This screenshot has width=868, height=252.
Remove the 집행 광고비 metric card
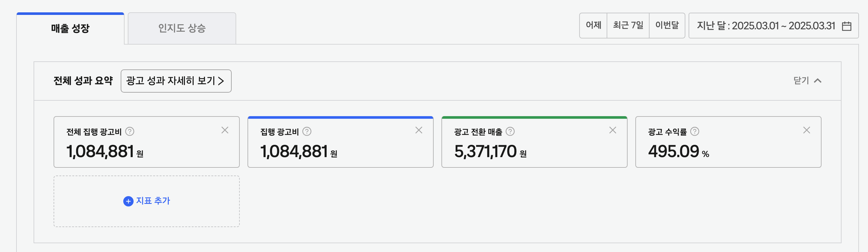(419, 130)
